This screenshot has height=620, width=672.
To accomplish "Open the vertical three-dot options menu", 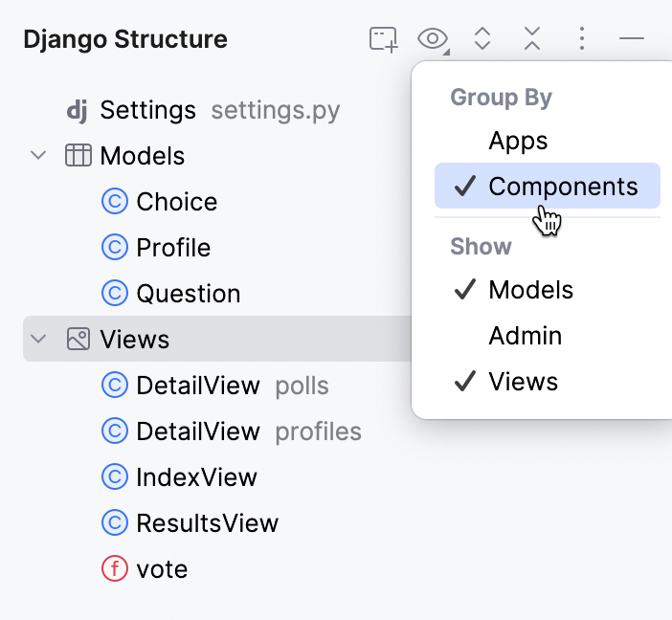I will pos(582,39).
